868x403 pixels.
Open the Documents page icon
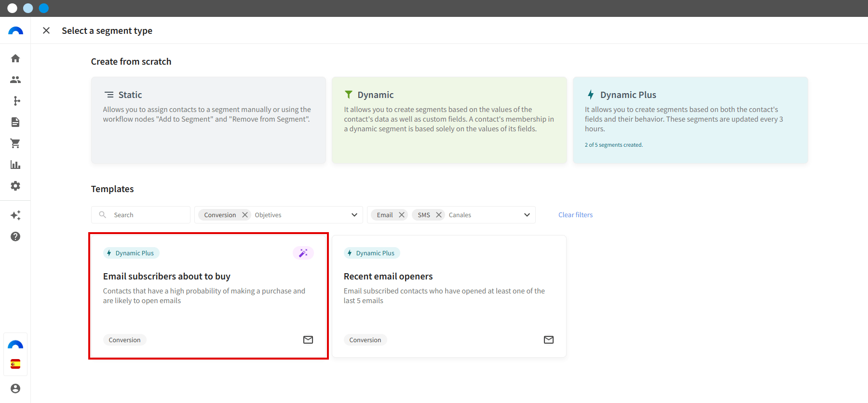[15, 122]
